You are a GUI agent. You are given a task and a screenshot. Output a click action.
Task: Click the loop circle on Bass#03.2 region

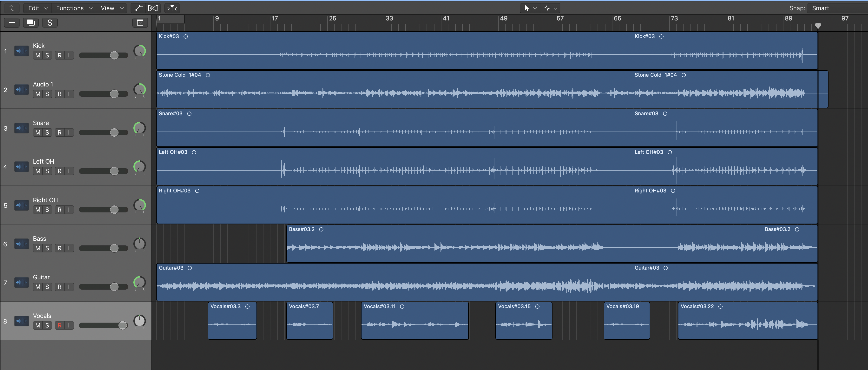pos(322,229)
